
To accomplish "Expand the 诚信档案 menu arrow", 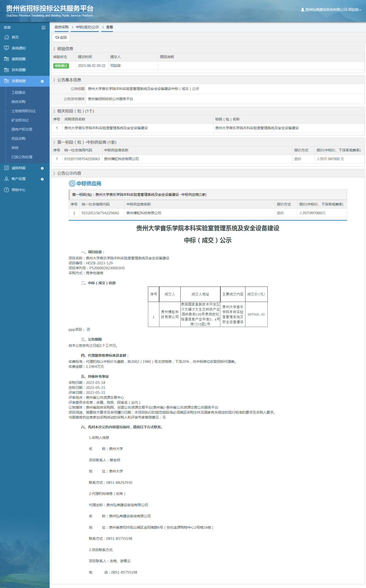I will point(42,168).
